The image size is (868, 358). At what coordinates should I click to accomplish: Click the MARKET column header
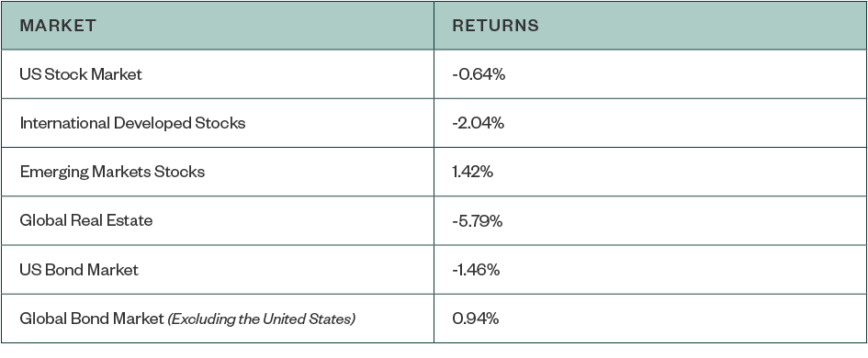coord(58,26)
